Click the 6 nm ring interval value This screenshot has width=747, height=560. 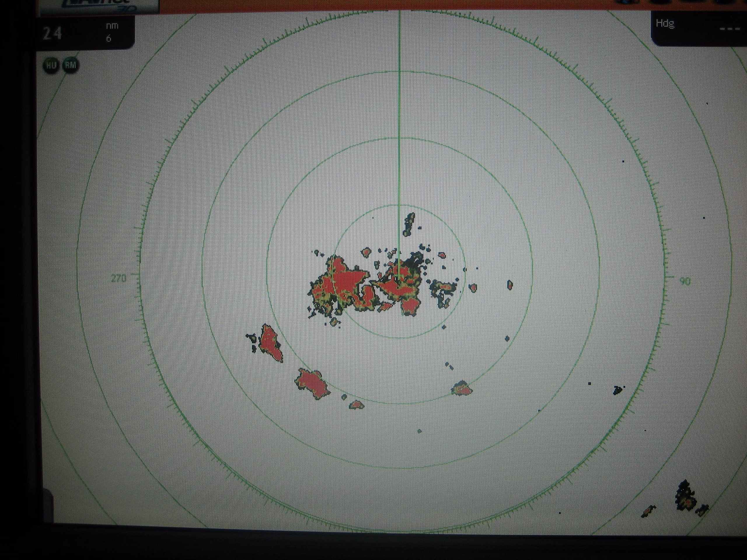pos(109,39)
